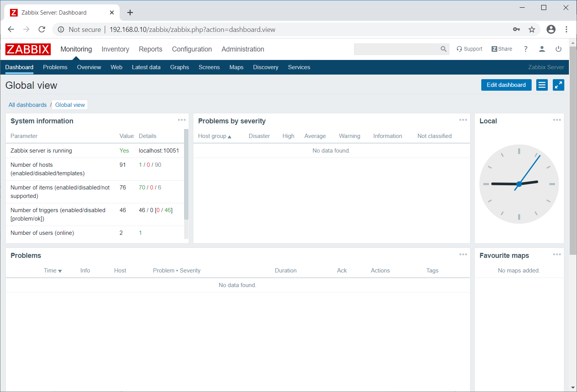Click browser back arrow

pyautogui.click(x=11, y=29)
